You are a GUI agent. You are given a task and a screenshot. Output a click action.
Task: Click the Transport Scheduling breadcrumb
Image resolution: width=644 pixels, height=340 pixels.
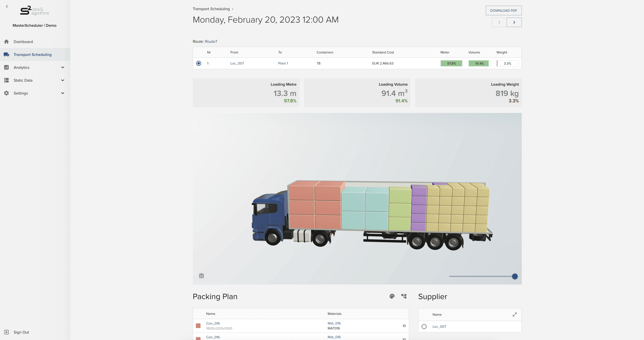211,9
